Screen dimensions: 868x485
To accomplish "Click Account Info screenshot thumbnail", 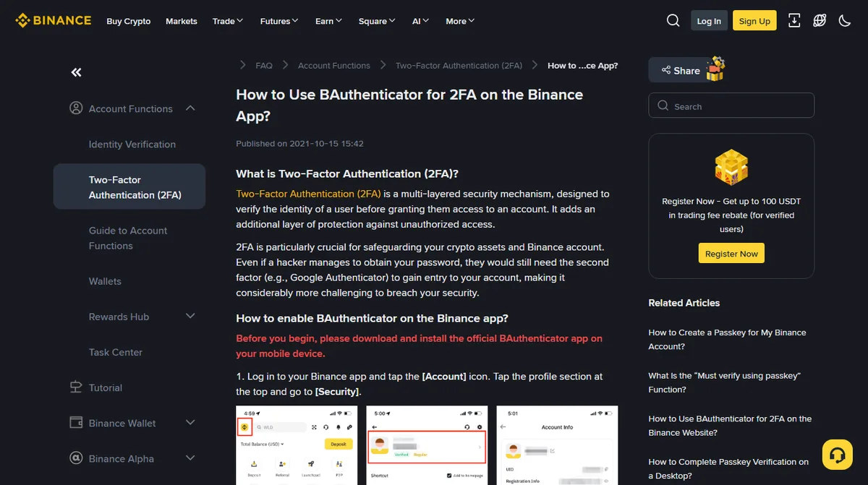I will point(557,445).
